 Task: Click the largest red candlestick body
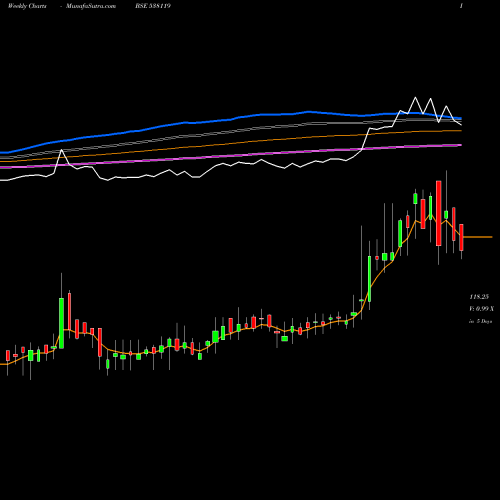point(439,213)
